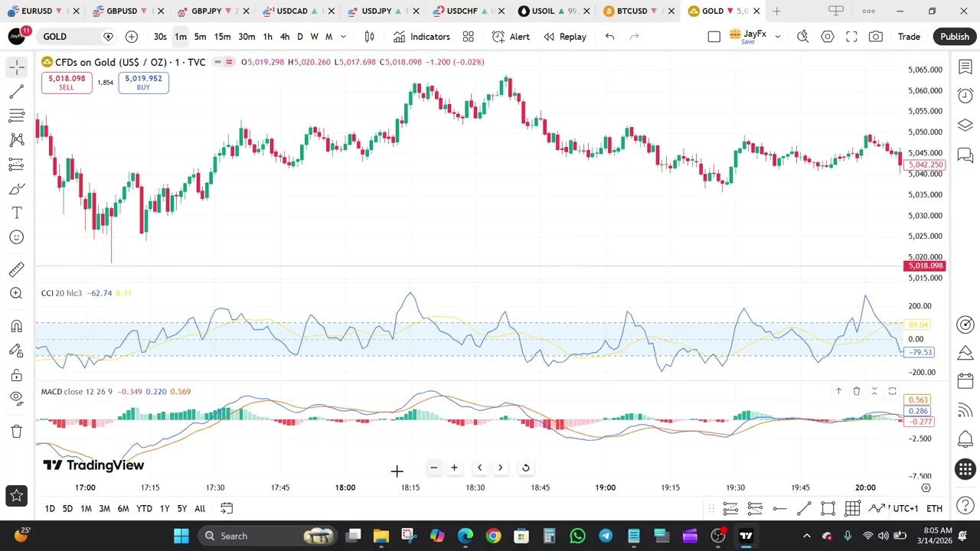
Task: Open the alerts clock panel
Action: point(965,96)
